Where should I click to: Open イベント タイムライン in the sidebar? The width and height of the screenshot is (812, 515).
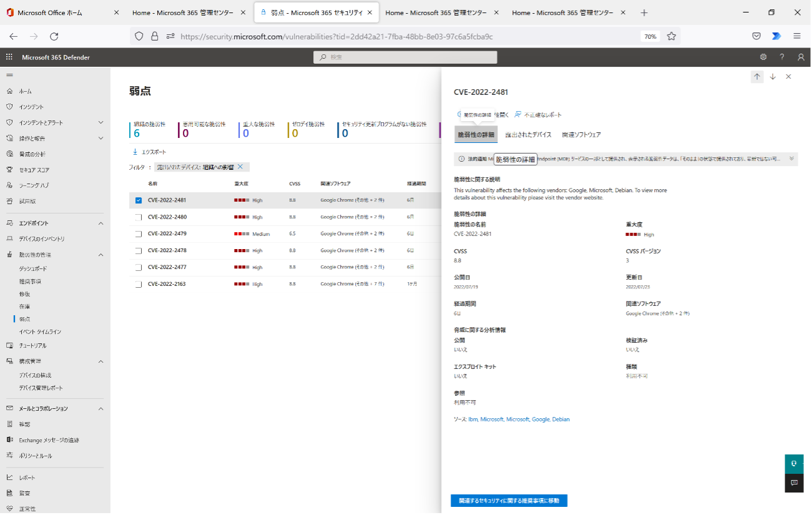(40, 331)
